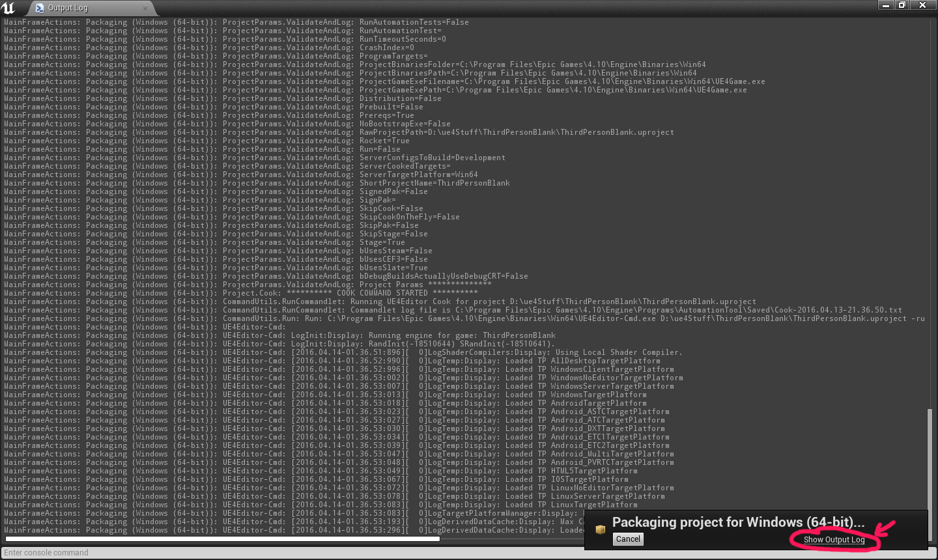Click the package box icon in the notification

[601, 529]
